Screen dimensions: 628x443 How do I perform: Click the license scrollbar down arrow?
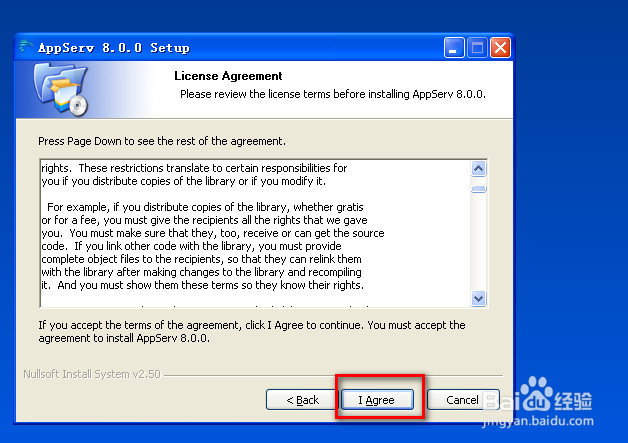point(479,298)
